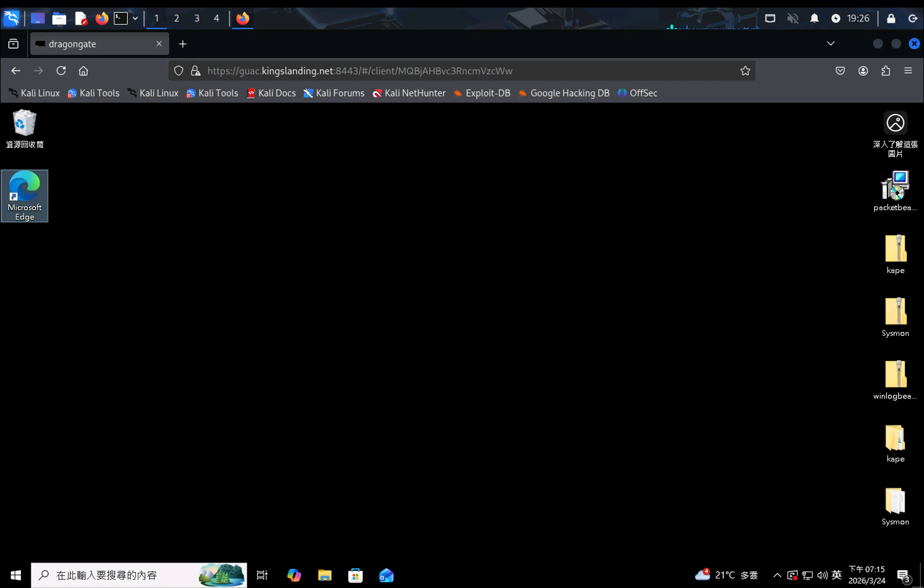Open the Firefox hamburger application menu

coord(908,71)
